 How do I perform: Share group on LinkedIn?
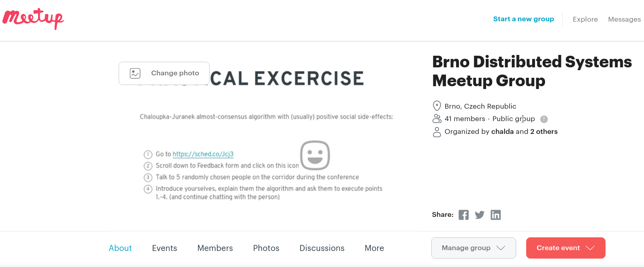[496, 215]
